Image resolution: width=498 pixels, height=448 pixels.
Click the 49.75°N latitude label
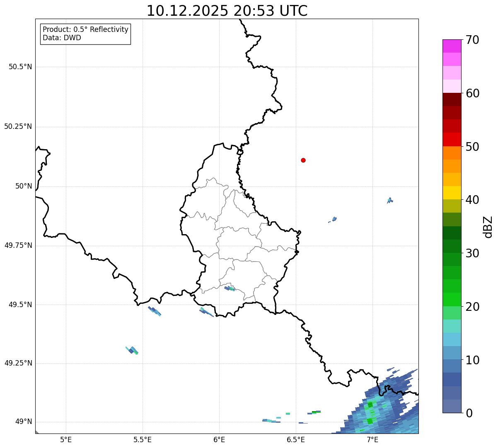[18, 245]
